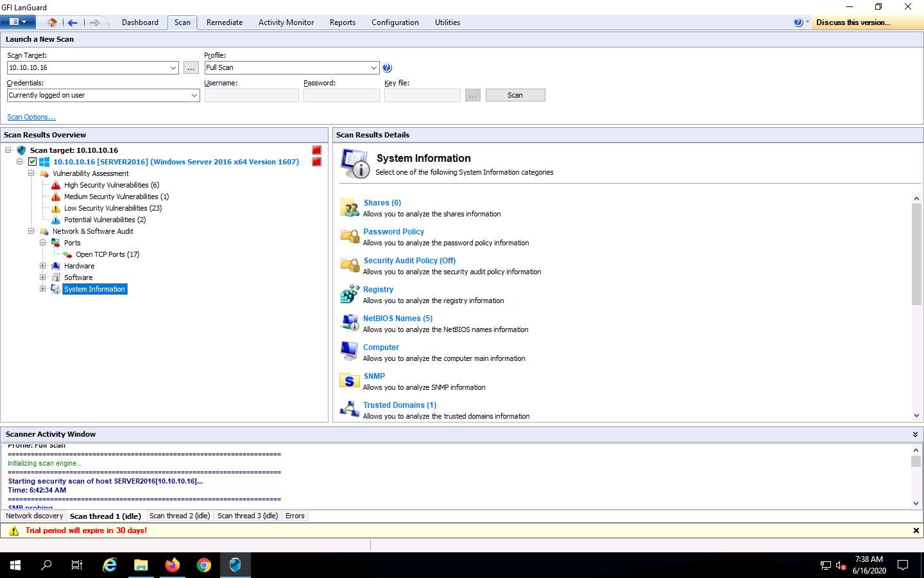Click the Password Policy folder icon

(350, 236)
